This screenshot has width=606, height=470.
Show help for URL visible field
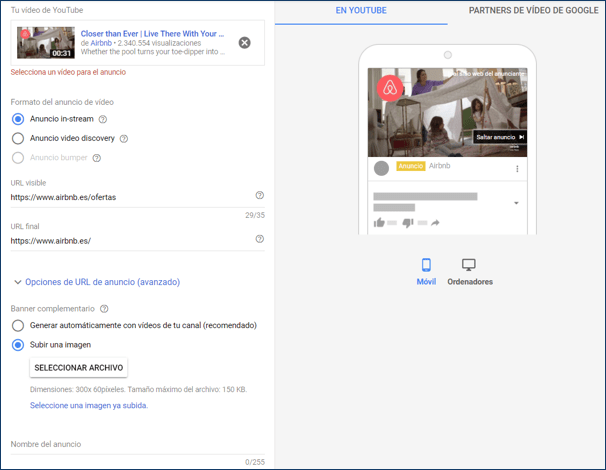click(x=260, y=195)
